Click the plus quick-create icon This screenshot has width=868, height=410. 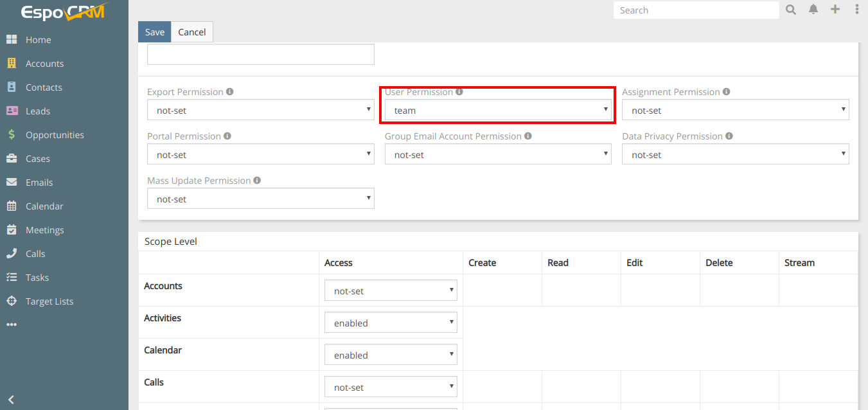click(x=835, y=10)
